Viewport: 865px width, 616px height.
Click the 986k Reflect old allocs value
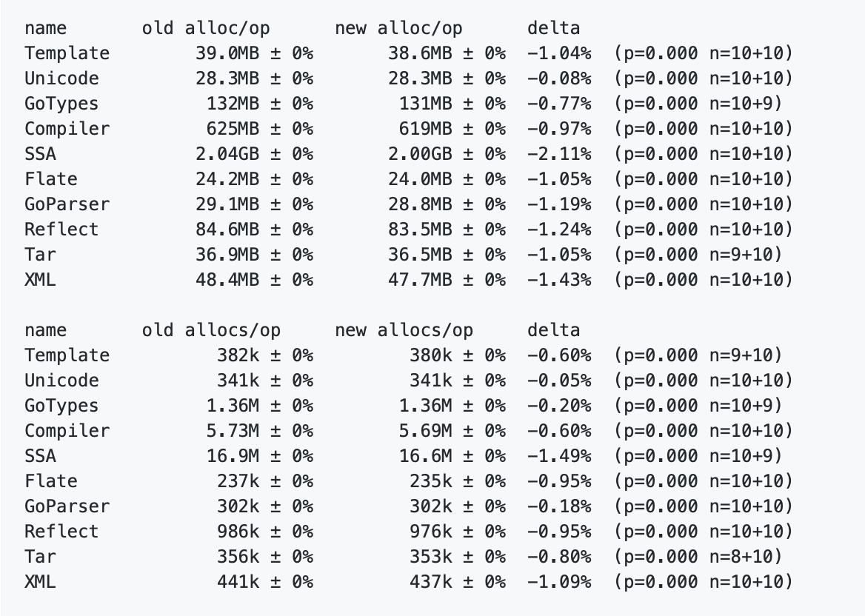pyautogui.click(x=238, y=532)
